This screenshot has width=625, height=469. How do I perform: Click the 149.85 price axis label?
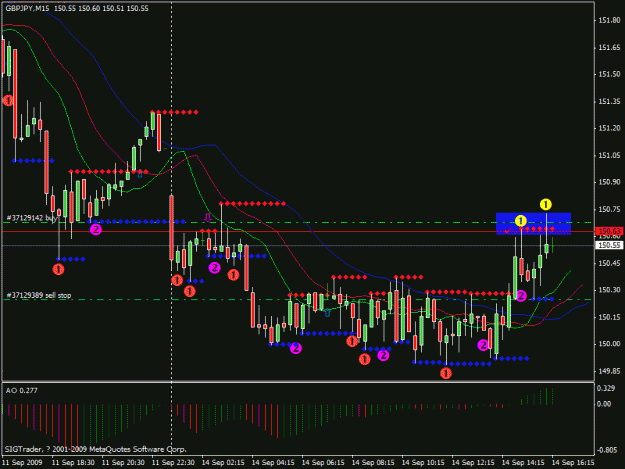[x=609, y=371]
